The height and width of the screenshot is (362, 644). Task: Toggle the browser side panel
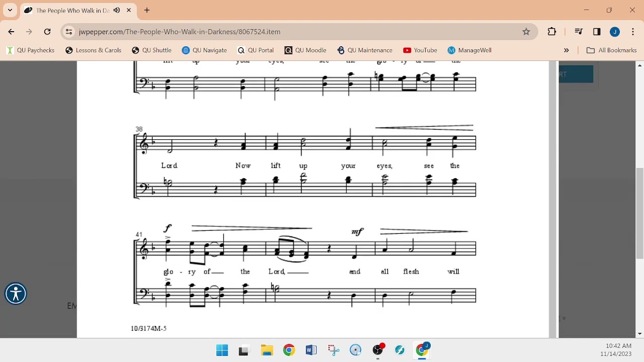[x=597, y=32]
